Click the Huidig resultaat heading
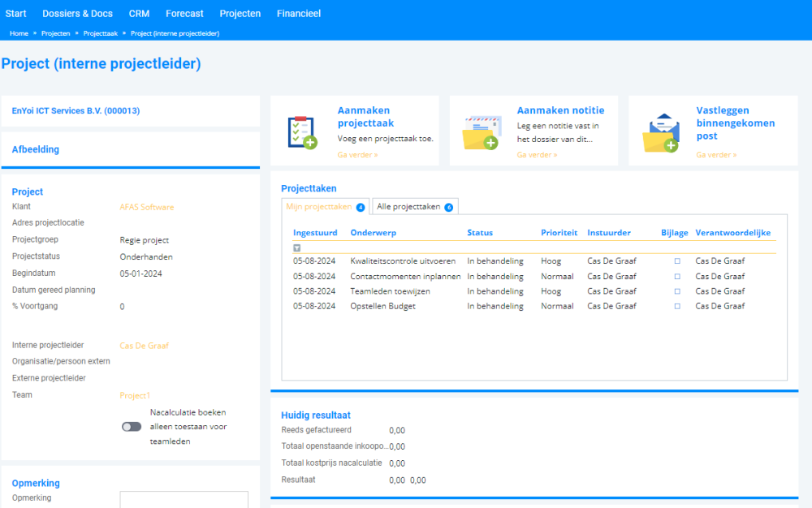The image size is (812, 508). [x=315, y=415]
